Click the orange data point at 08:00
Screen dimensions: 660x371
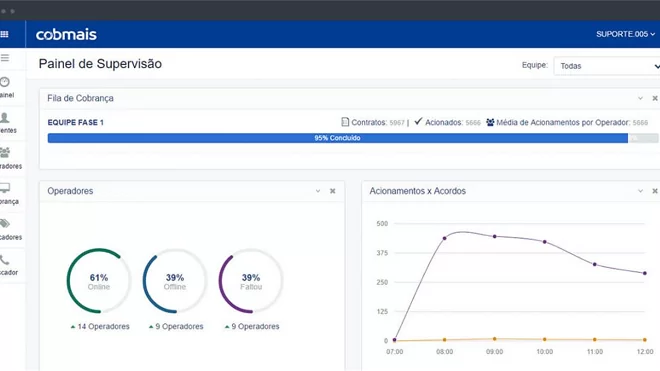pos(444,340)
